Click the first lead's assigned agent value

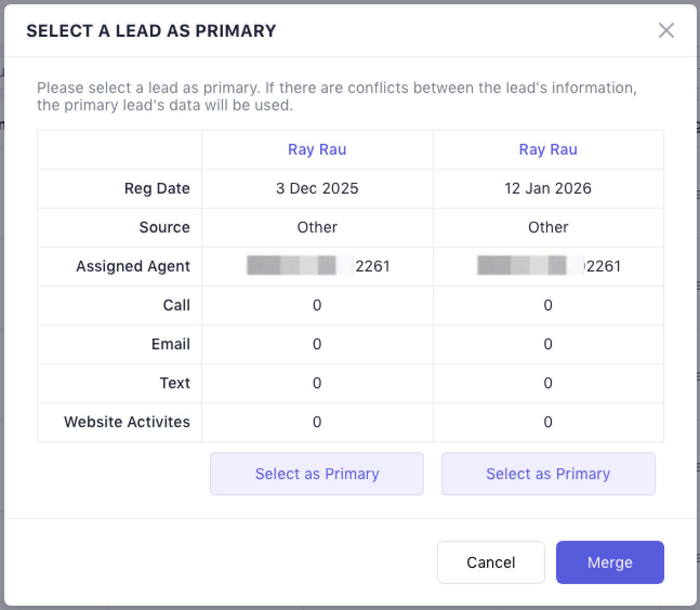(x=318, y=266)
